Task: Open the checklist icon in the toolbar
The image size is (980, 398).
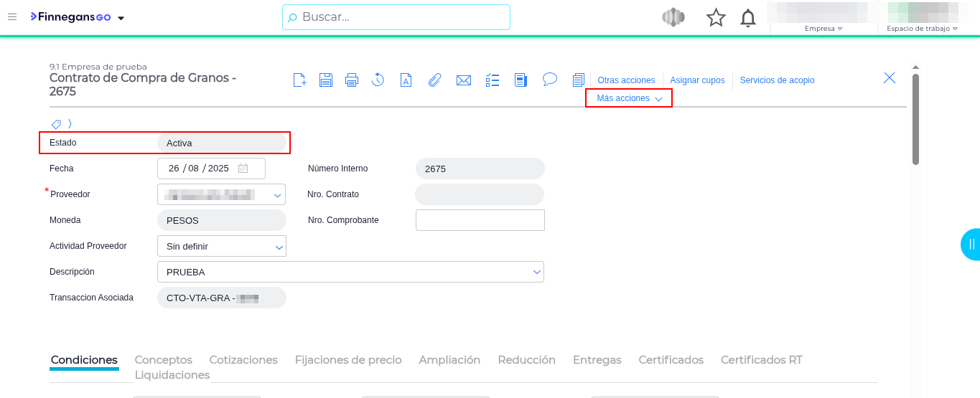Action: (x=493, y=80)
